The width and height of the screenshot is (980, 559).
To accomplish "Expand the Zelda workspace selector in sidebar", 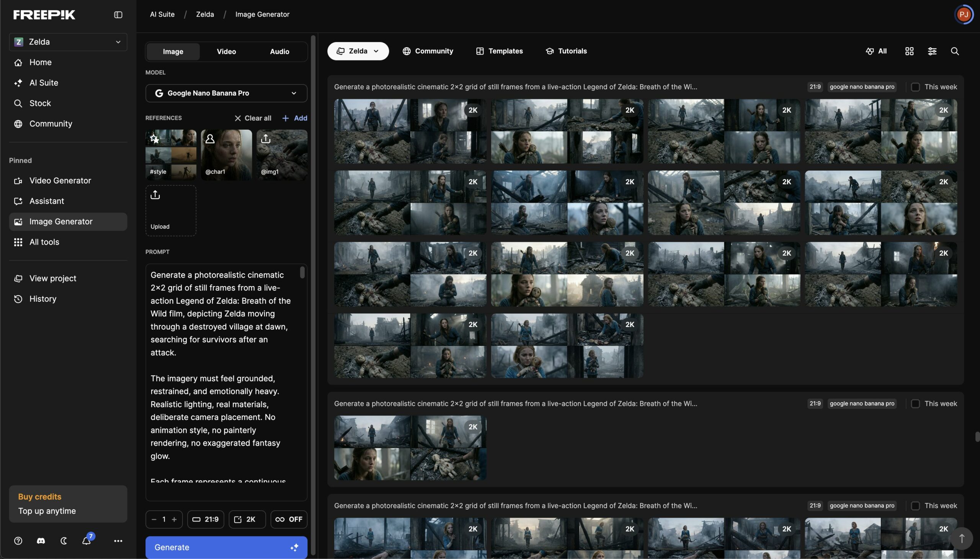I will (x=68, y=42).
